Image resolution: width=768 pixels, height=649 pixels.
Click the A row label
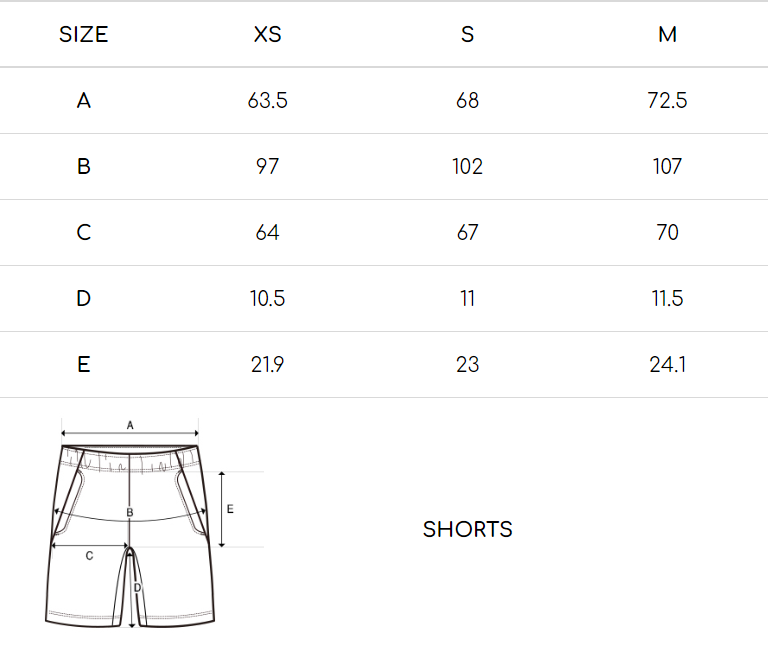point(84,100)
